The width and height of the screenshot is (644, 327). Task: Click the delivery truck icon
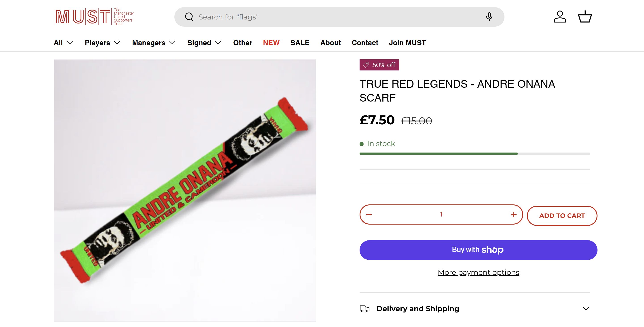(x=364, y=309)
